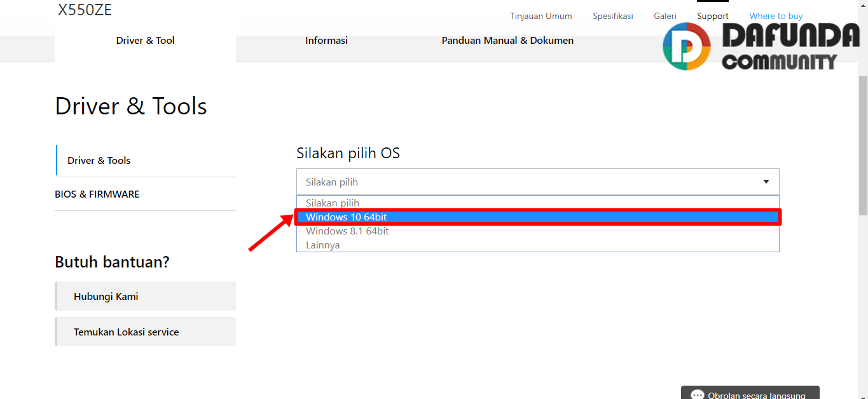Switch to the Informasi tab

pyautogui.click(x=326, y=41)
